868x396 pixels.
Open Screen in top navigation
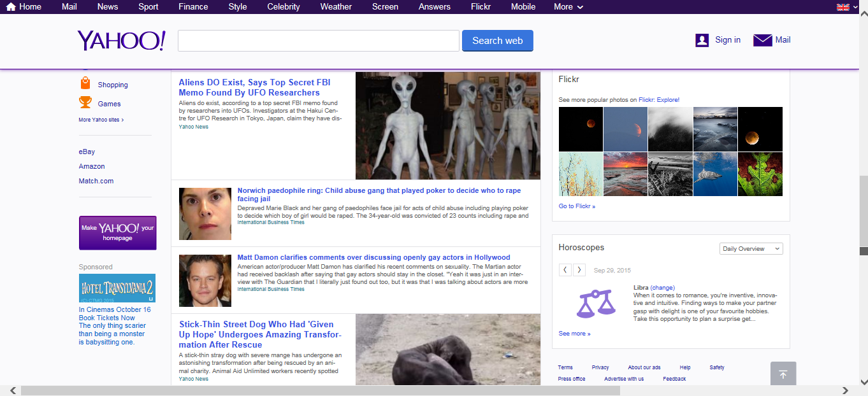[385, 6]
